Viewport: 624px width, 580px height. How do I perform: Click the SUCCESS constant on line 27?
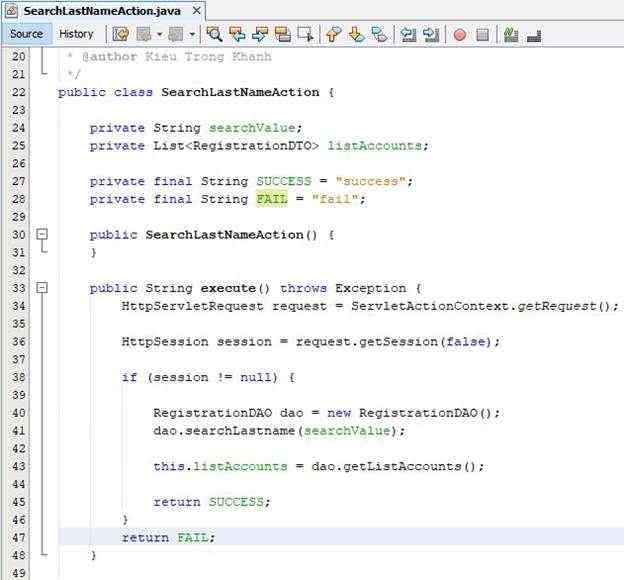284,181
